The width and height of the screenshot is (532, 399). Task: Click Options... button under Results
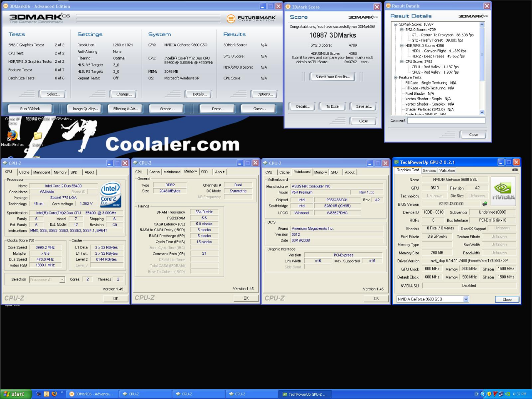[x=265, y=94]
